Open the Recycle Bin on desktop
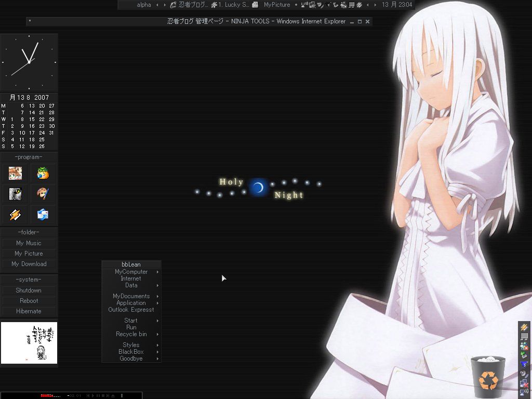Screen dimensions: 532x399 coord(487,377)
